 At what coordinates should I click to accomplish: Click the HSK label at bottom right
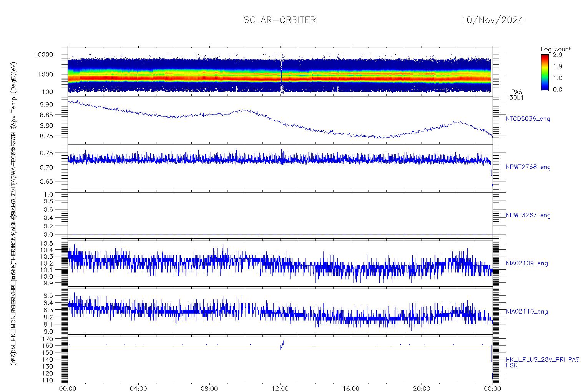(511, 365)
